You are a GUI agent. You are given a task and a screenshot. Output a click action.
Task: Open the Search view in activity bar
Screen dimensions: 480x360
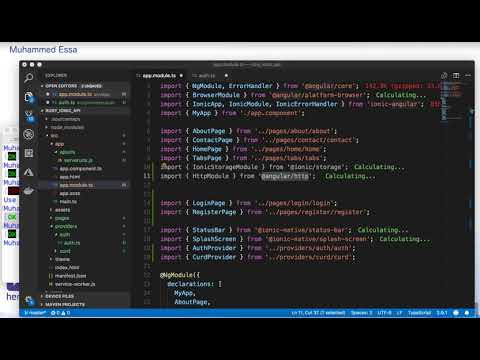tap(29, 78)
